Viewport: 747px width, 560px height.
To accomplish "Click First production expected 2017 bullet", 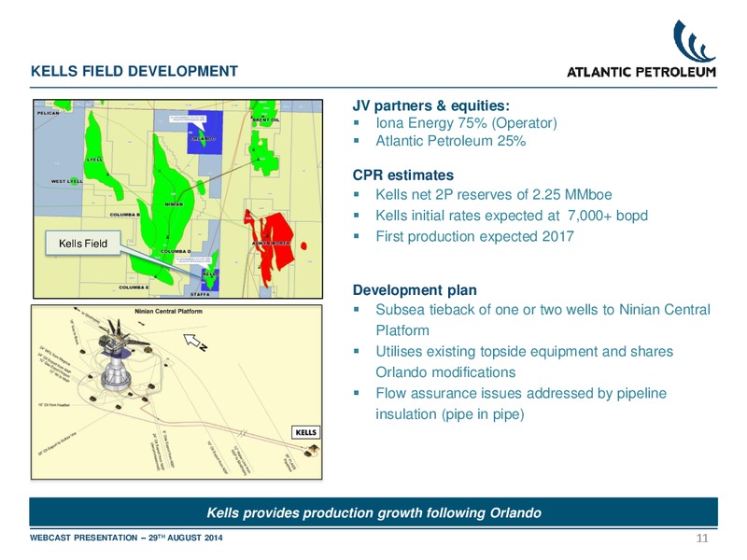I will pyautogui.click(x=474, y=236).
